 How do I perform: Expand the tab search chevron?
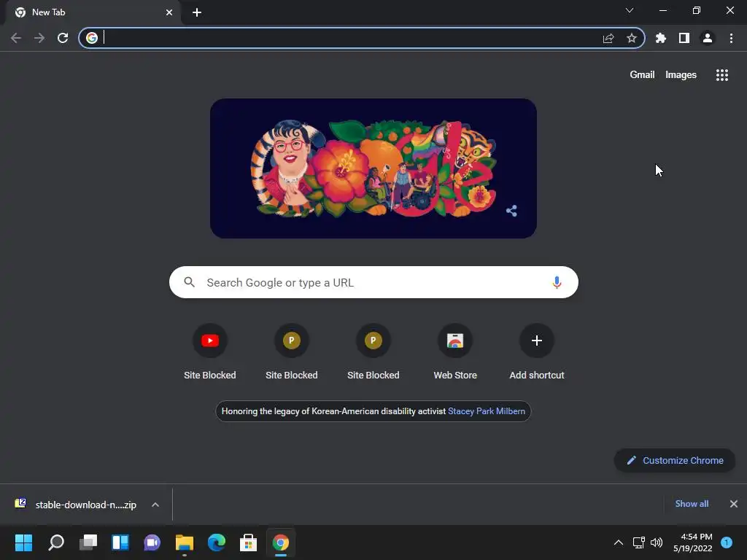point(630,10)
